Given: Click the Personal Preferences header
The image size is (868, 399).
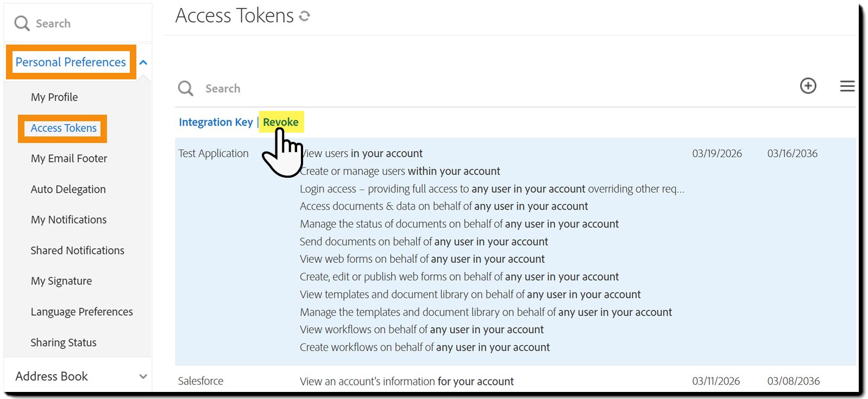Looking at the screenshot, I should (x=71, y=62).
